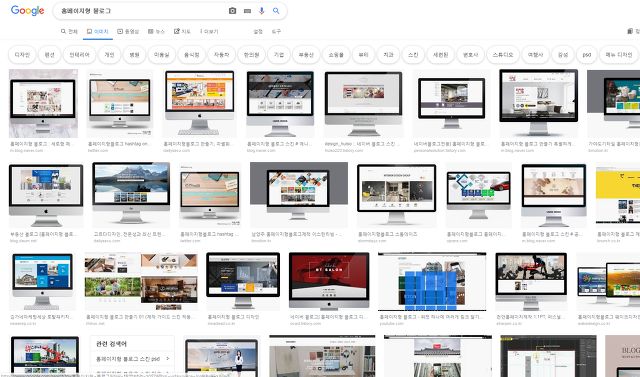Open the blog.daum.net source link

[x=23, y=241]
